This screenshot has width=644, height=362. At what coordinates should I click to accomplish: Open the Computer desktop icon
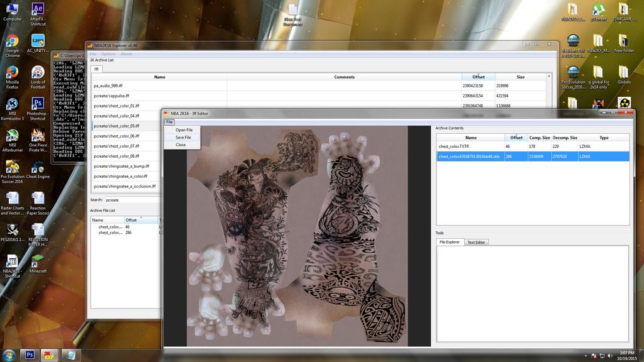[x=13, y=12]
